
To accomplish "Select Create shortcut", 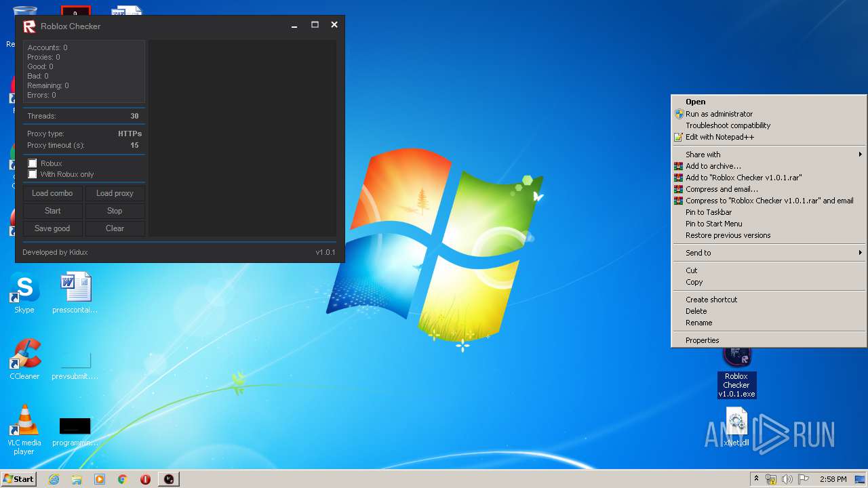I will [769, 300].
